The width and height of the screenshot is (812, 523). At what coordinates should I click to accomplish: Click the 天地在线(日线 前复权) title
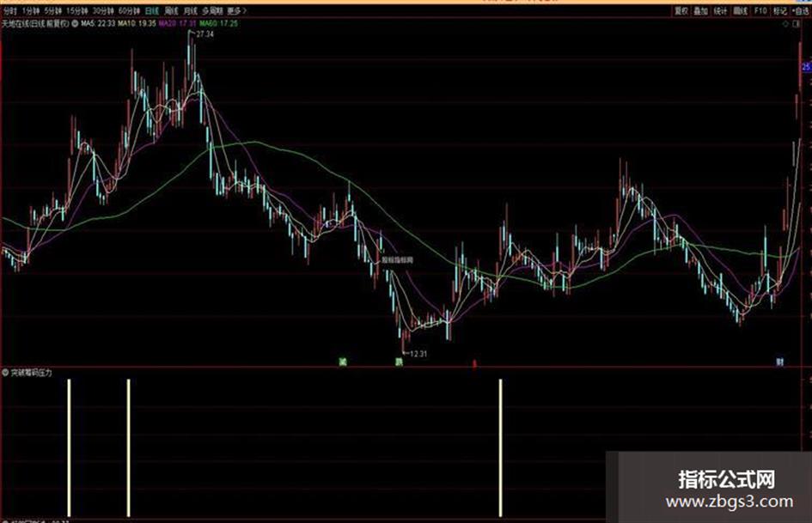pyautogui.click(x=35, y=24)
